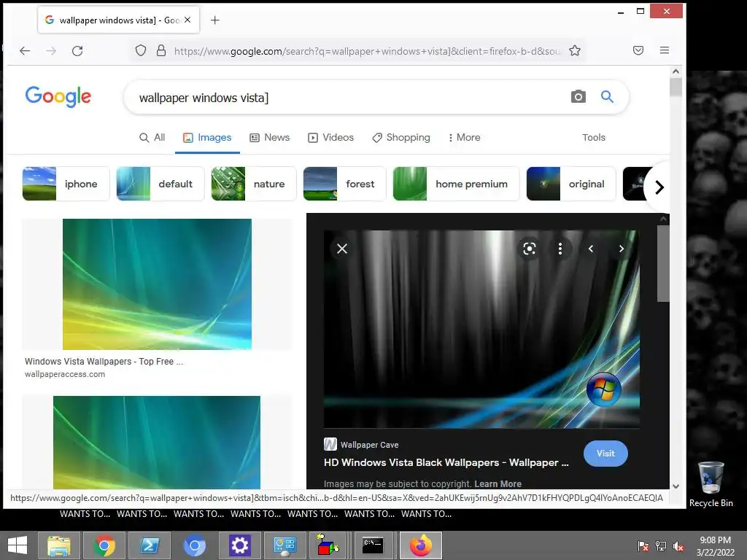Go back with Firefox back arrow
747x560 pixels.
tap(25, 50)
